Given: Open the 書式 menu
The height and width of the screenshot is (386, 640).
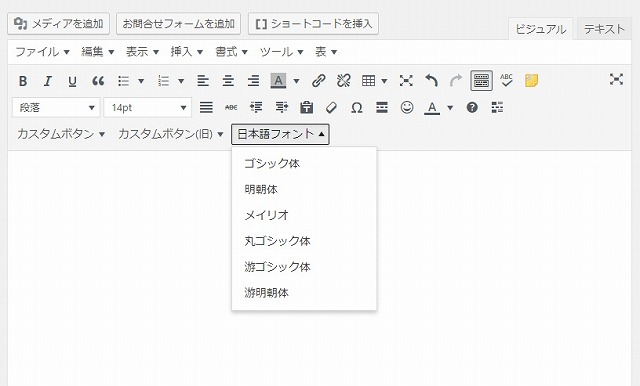Looking at the screenshot, I should [x=231, y=52].
